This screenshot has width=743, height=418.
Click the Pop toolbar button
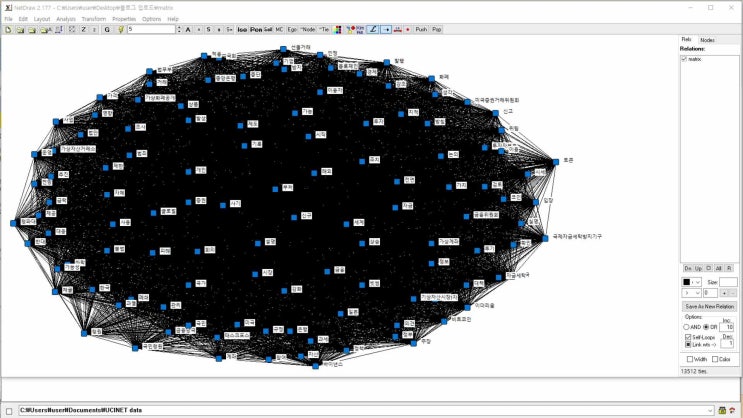click(436, 29)
